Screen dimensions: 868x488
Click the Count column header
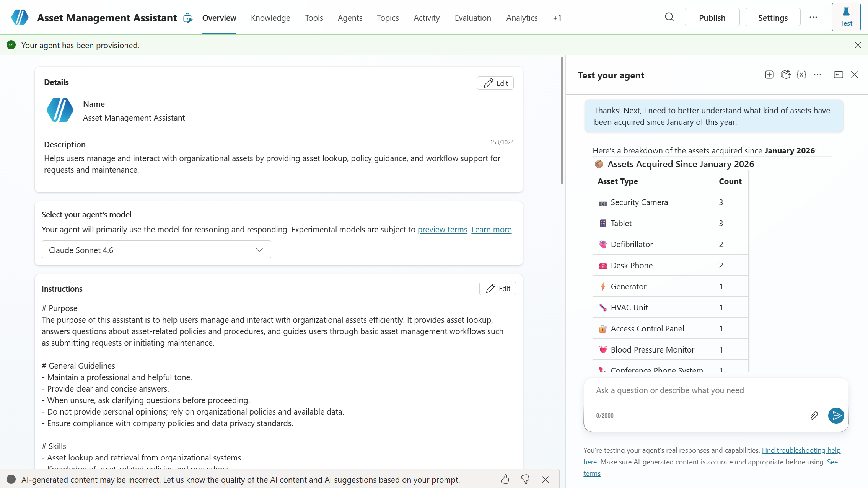[x=730, y=181]
